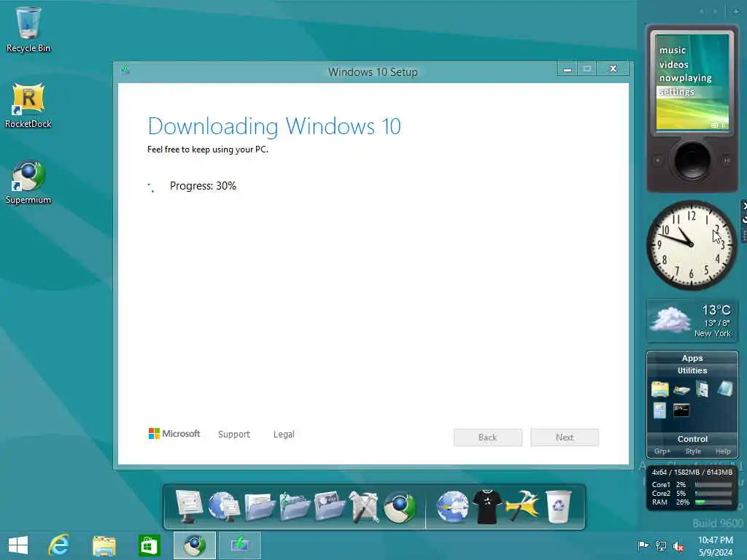Image resolution: width=747 pixels, height=560 pixels.
Task: Minimize the Windows 10 Setup window
Action: tap(568, 69)
